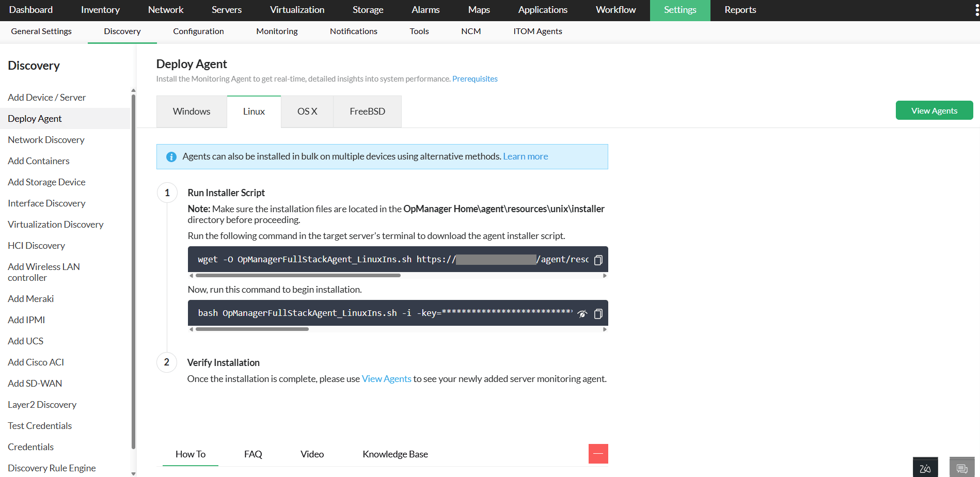Open Add Storage Device in sidebar
980x477 pixels.
tap(46, 182)
